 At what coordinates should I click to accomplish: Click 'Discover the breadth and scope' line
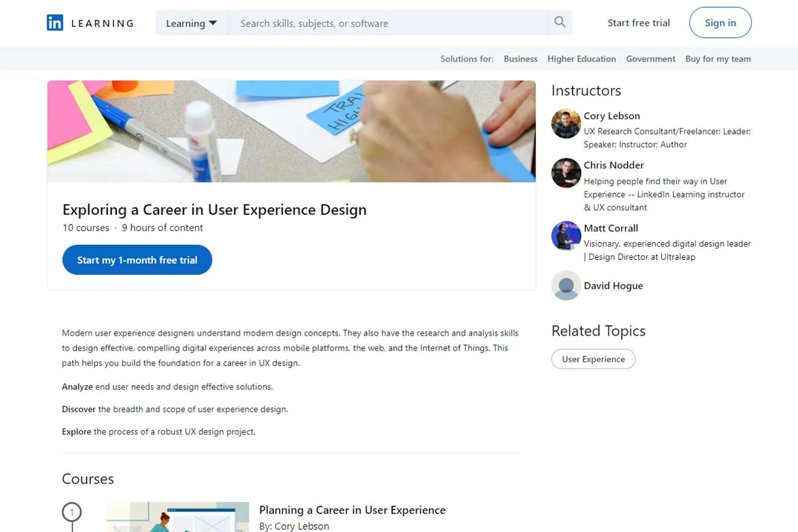click(175, 409)
